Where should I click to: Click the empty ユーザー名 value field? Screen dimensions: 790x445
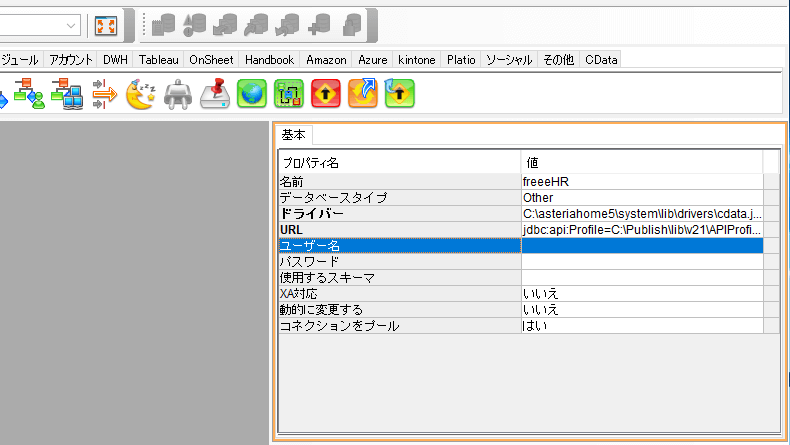tap(642, 245)
